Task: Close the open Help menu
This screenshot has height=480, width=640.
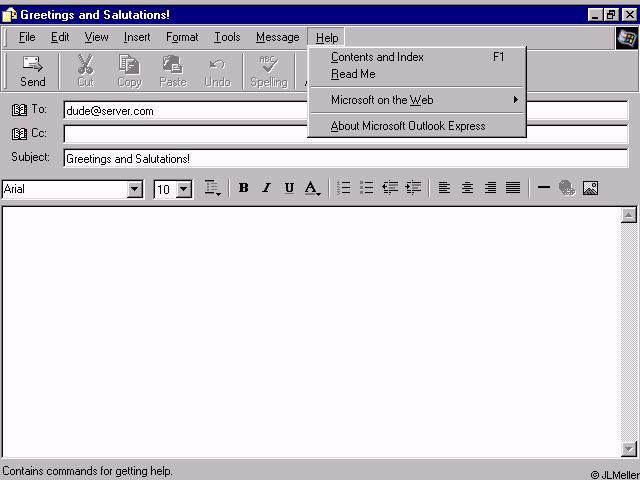Action: pyautogui.click(x=327, y=38)
